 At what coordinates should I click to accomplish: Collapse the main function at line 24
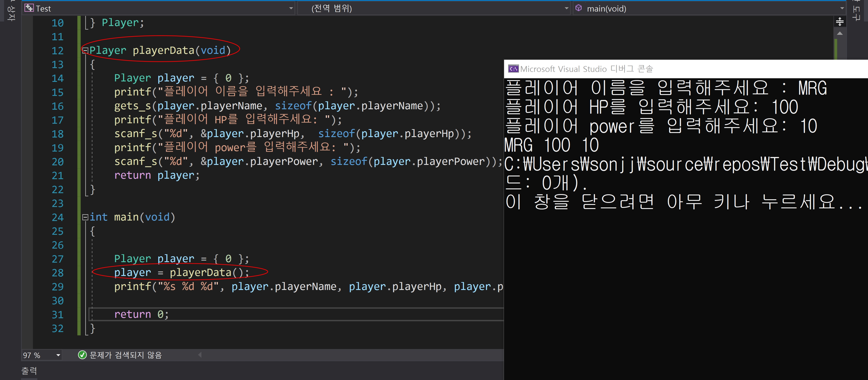pos(85,217)
